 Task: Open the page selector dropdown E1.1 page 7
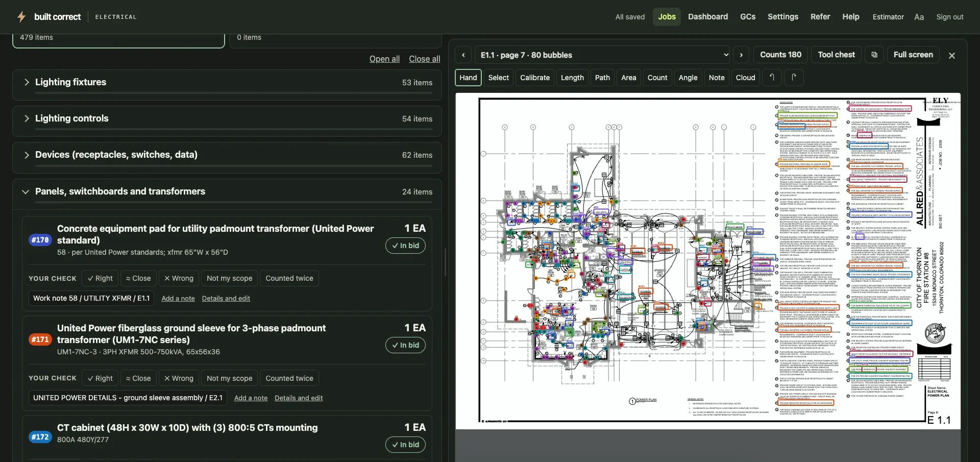coord(602,55)
